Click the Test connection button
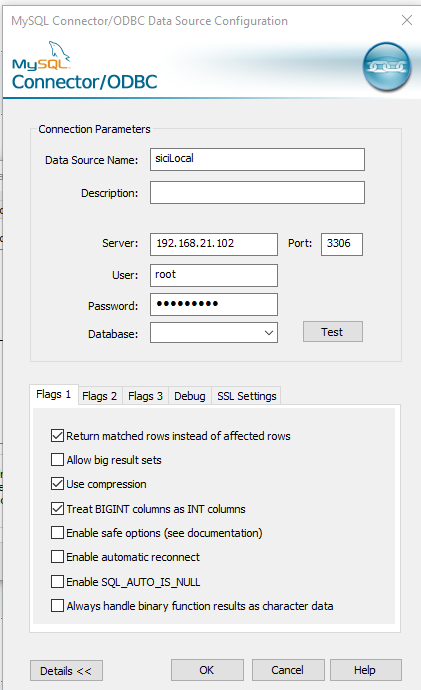The width and height of the screenshot is (421, 690). (x=333, y=332)
